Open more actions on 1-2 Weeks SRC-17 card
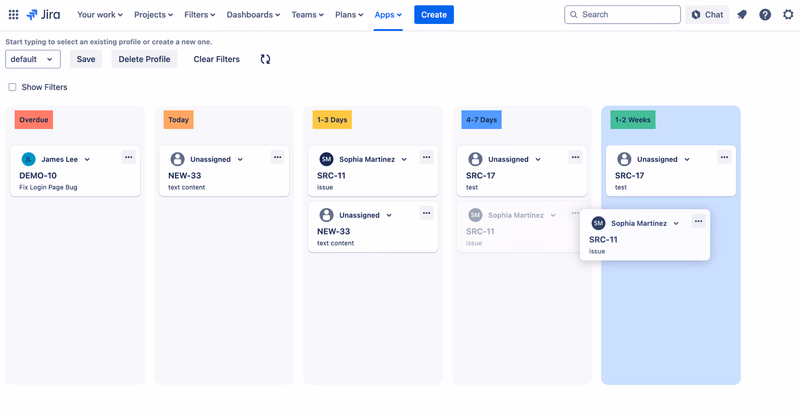The height and width of the screenshot is (414, 800). tap(724, 157)
